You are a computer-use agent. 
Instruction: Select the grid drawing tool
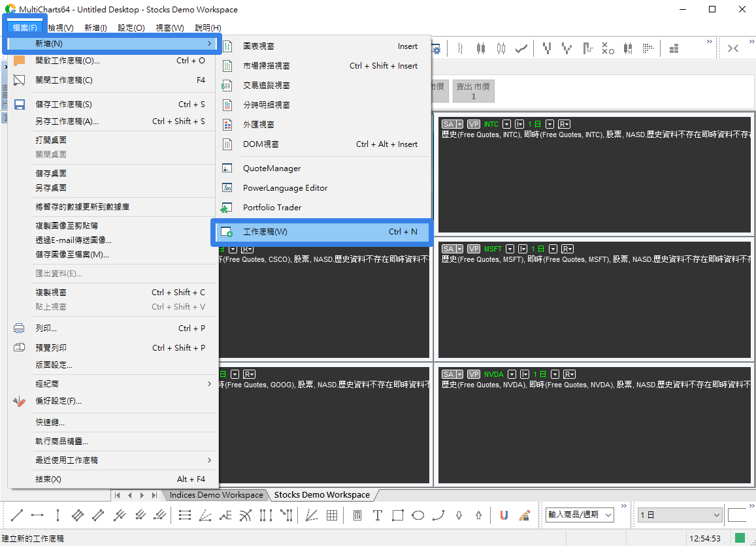pyautogui.click(x=332, y=515)
